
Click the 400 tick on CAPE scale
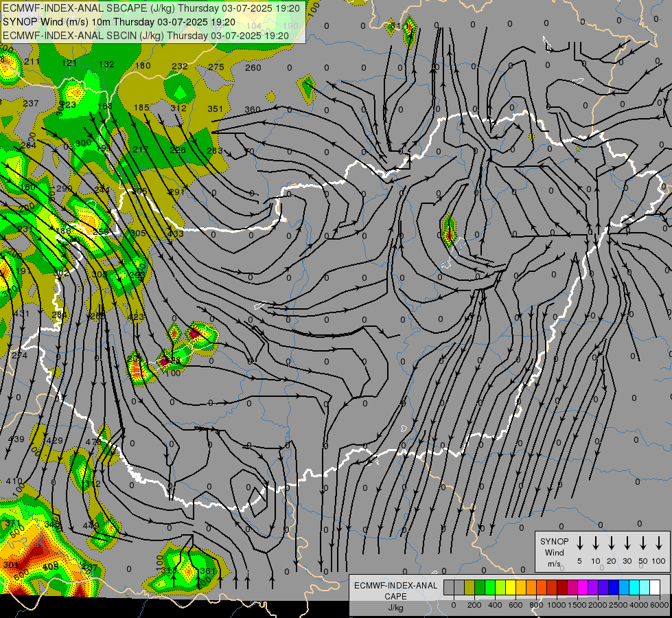(x=495, y=605)
